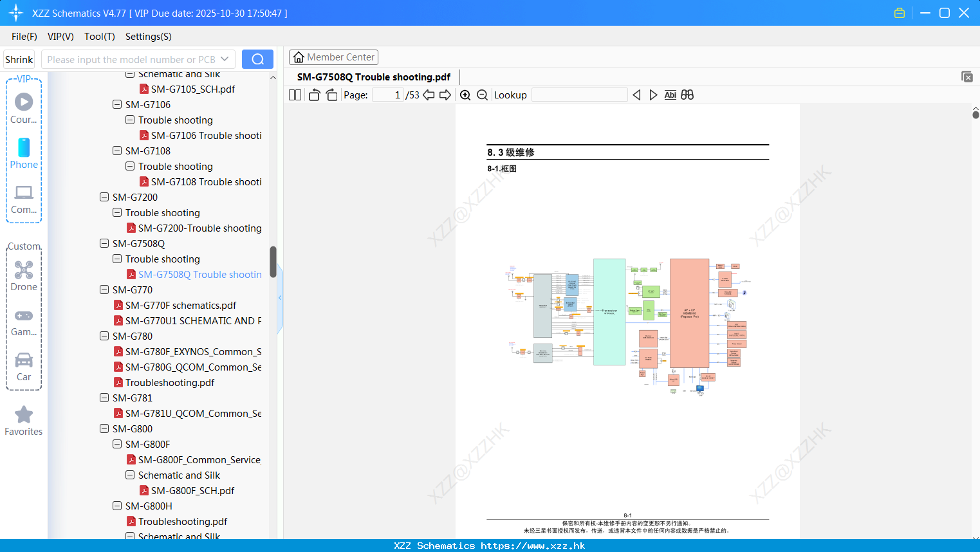Screen dimensions: 980x552
Task: Open the File(F) menu
Action: click(x=24, y=37)
